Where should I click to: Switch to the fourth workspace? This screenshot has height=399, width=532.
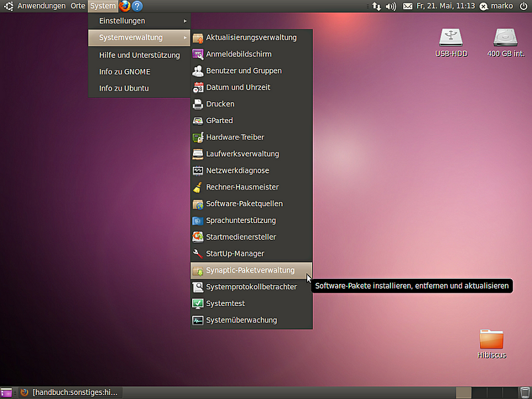click(510, 392)
